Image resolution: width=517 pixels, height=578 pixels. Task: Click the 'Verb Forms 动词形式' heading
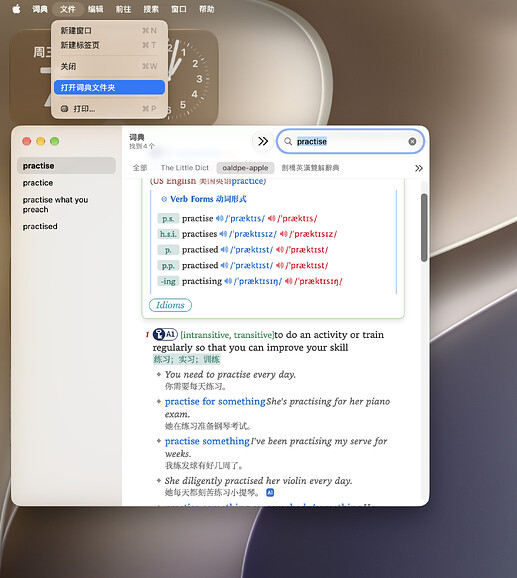[208, 199]
